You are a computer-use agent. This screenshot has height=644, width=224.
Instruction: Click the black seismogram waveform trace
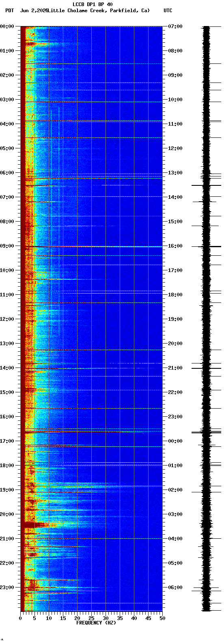(207, 319)
